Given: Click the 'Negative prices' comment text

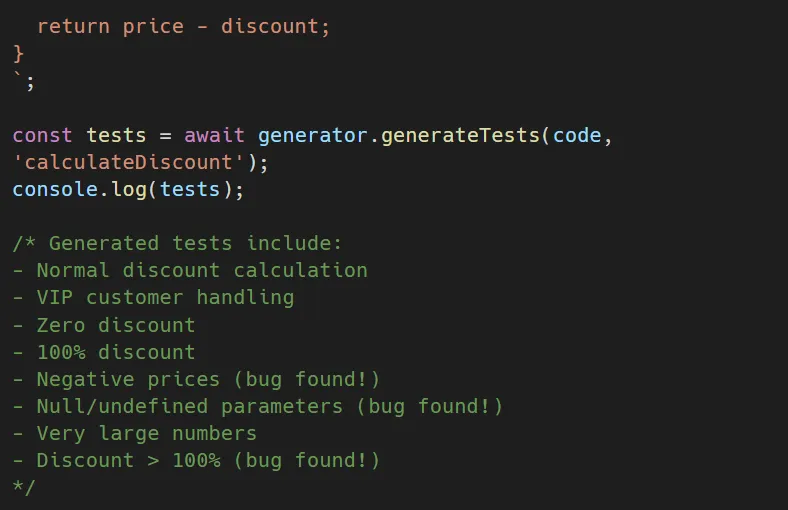Looking at the screenshot, I should pos(128,379).
